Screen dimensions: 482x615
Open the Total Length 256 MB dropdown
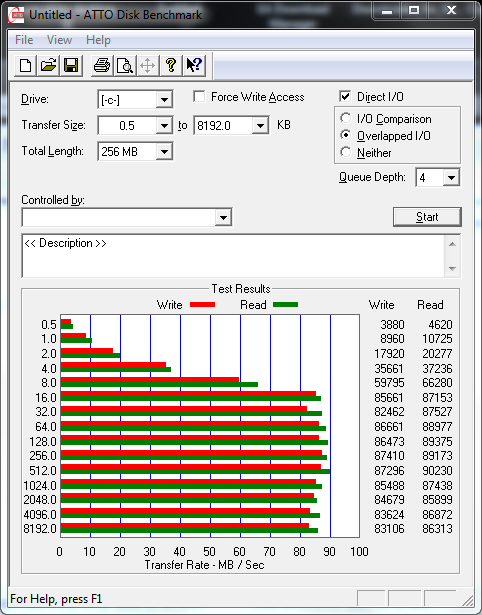pyautogui.click(x=164, y=151)
